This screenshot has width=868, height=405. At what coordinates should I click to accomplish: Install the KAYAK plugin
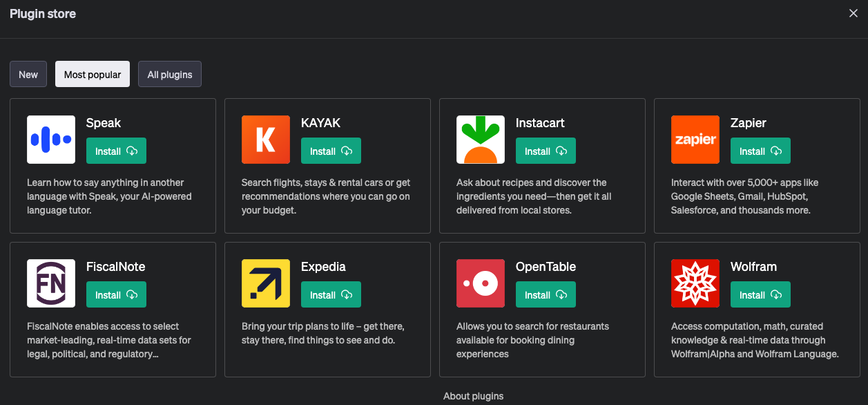click(331, 151)
